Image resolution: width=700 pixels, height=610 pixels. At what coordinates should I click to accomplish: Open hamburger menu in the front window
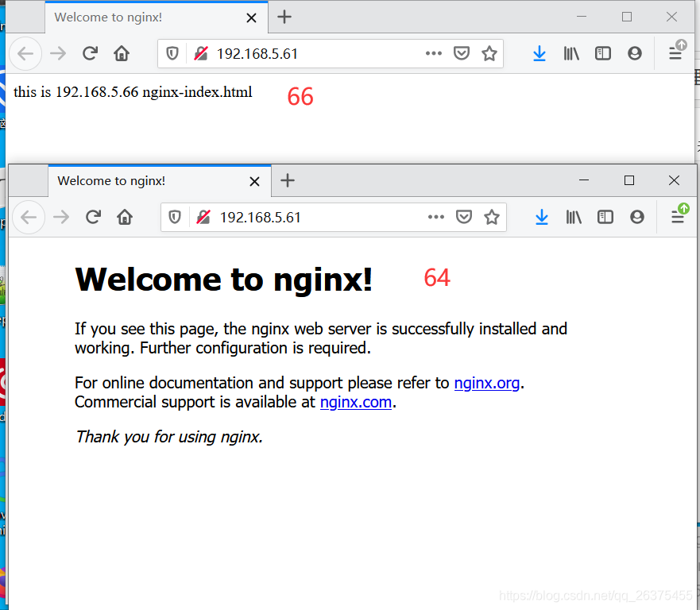(678, 218)
